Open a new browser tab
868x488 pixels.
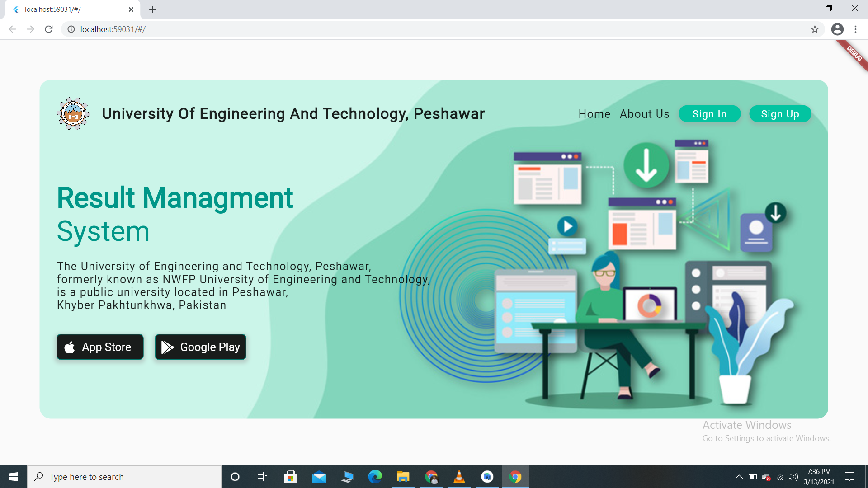[x=152, y=9]
